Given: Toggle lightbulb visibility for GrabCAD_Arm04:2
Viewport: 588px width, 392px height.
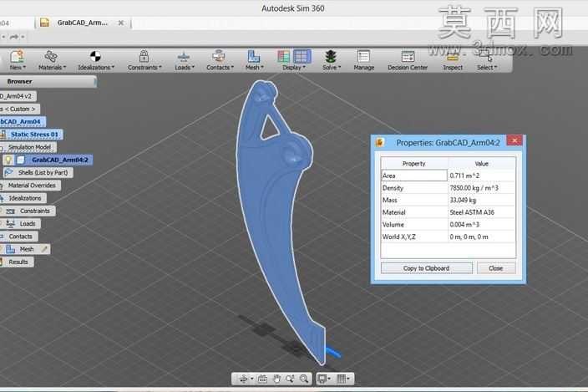Looking at the screenshot, I should pos(8,160).
